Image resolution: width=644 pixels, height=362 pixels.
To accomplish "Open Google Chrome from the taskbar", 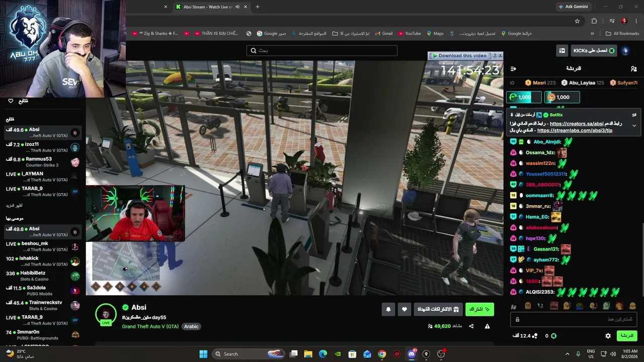I will [382, 354].
